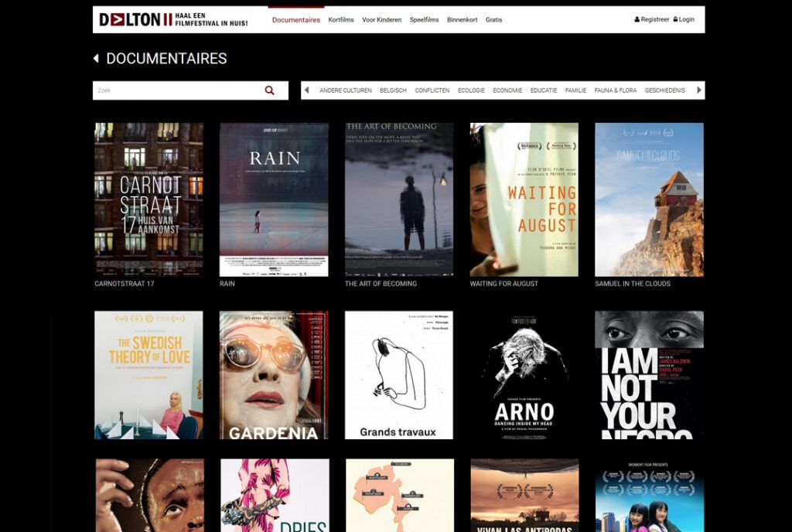Click the RAIN title caption
Image resolution: width=792 pixels, height=532 pixels.
[227, 284]
